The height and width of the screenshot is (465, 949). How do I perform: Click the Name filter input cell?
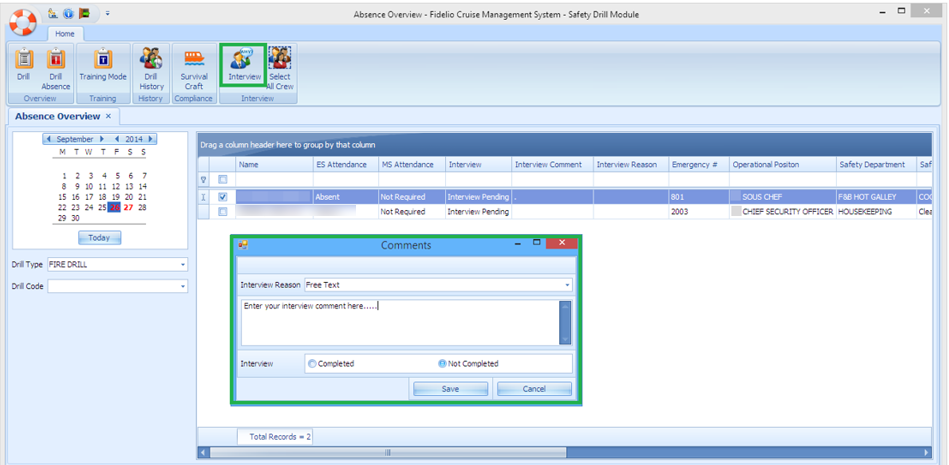tap(275, 179)
